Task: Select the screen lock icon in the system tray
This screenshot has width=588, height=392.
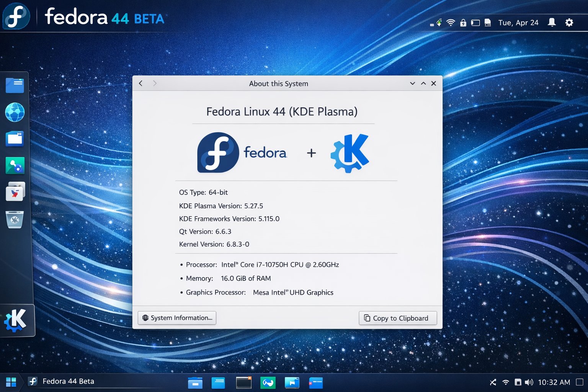Action: [463, 23]
